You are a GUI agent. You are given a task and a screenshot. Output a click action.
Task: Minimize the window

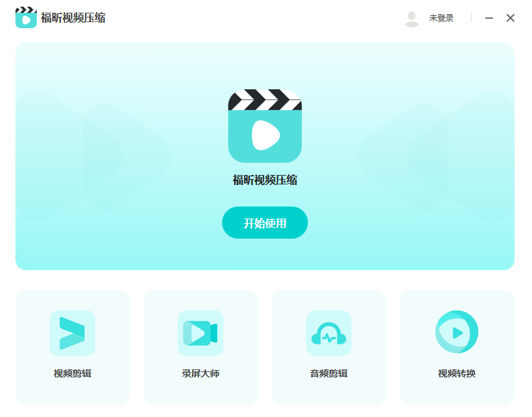click(x=488, y=18)
